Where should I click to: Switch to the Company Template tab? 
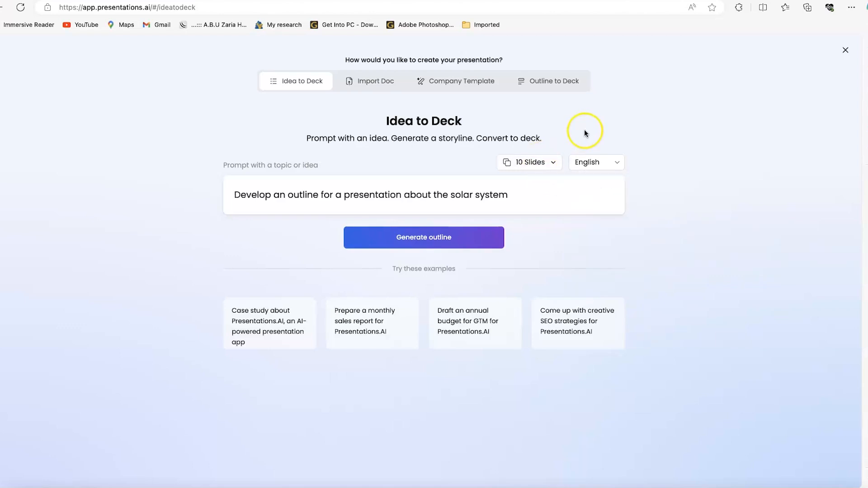tap(456, 81)
